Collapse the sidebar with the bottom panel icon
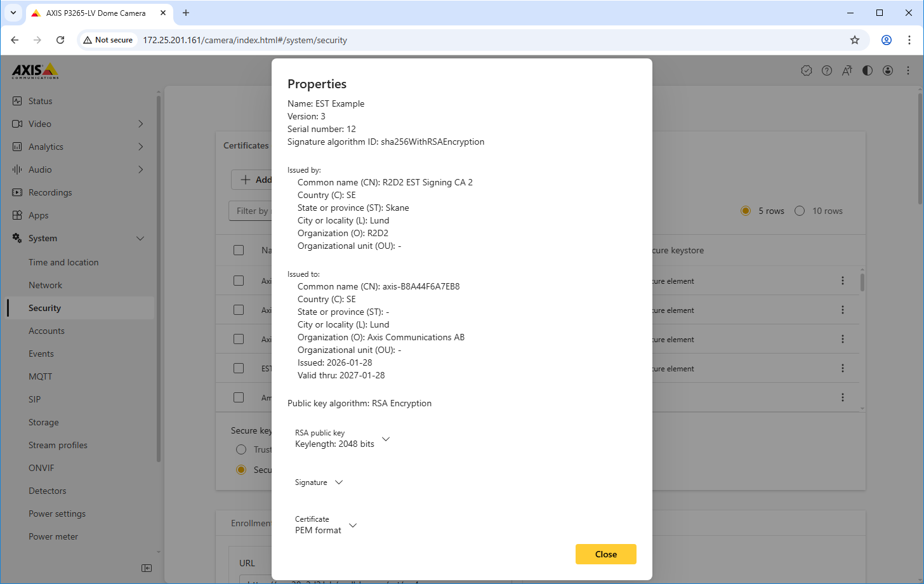 (147, 568)
